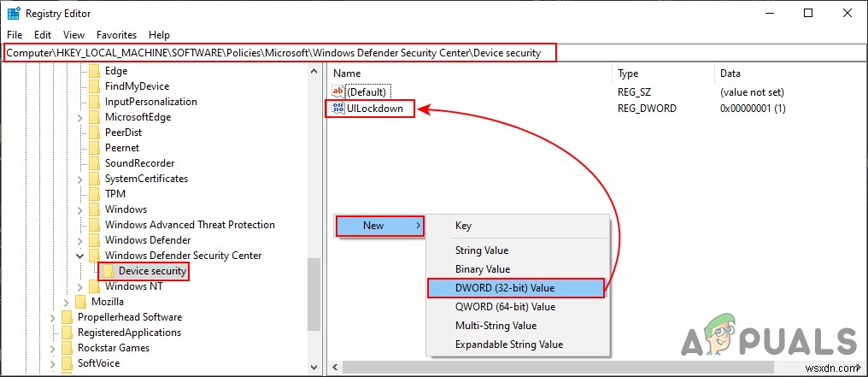Select the TPM folder icon

[94, 194]
